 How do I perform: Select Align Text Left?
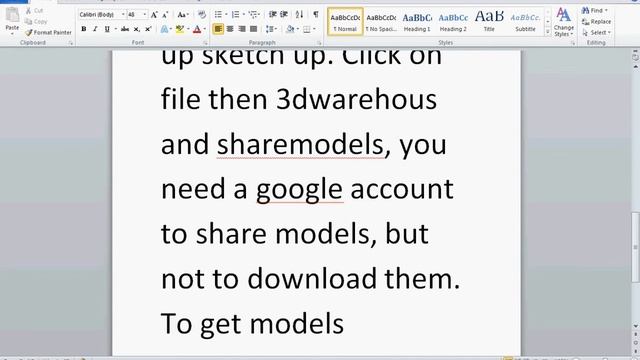[218, 29]
